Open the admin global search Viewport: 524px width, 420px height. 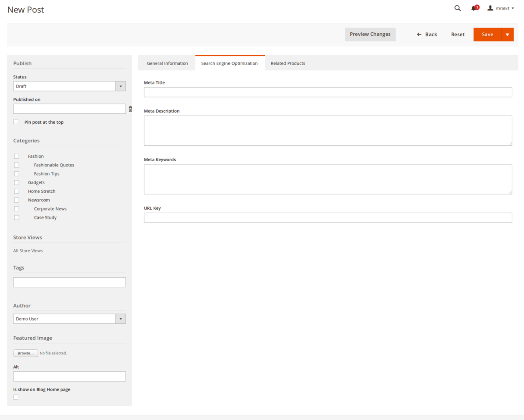pyautogui.click(x=457, y=8)
